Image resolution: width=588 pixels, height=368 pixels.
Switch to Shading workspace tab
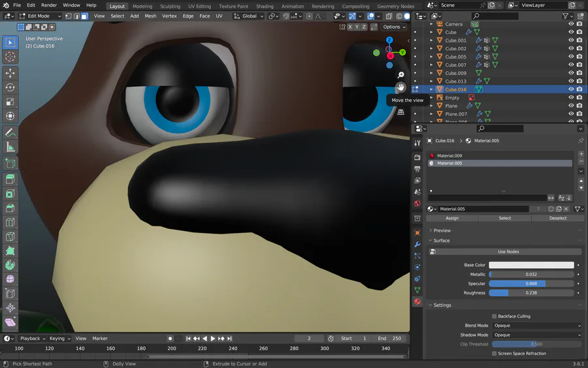(x=265, y=7)
